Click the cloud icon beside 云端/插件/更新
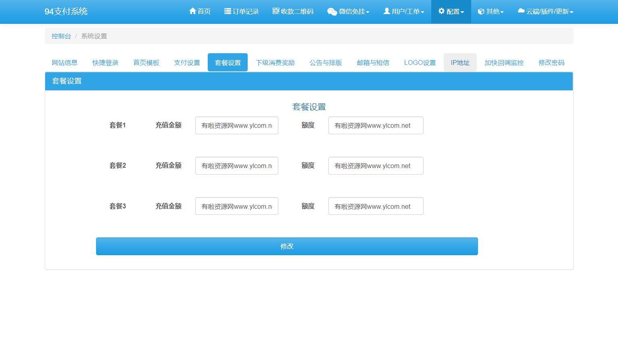Image resolution: width=618 pixels, height=364 pixels. click(x=521, y=11)
